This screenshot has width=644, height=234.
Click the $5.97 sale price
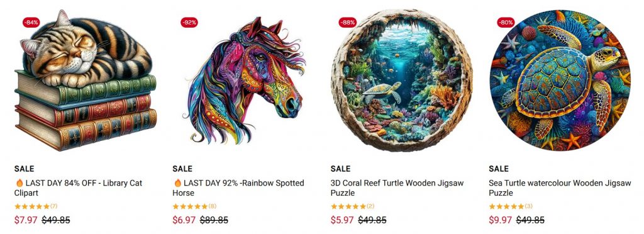click(342, 220)
